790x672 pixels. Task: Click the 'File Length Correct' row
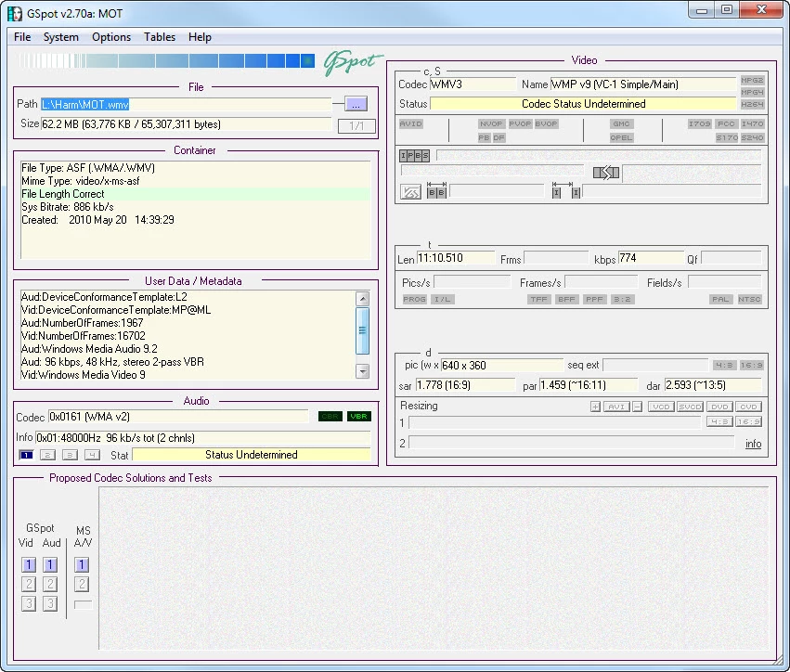[x=196, y=194]
